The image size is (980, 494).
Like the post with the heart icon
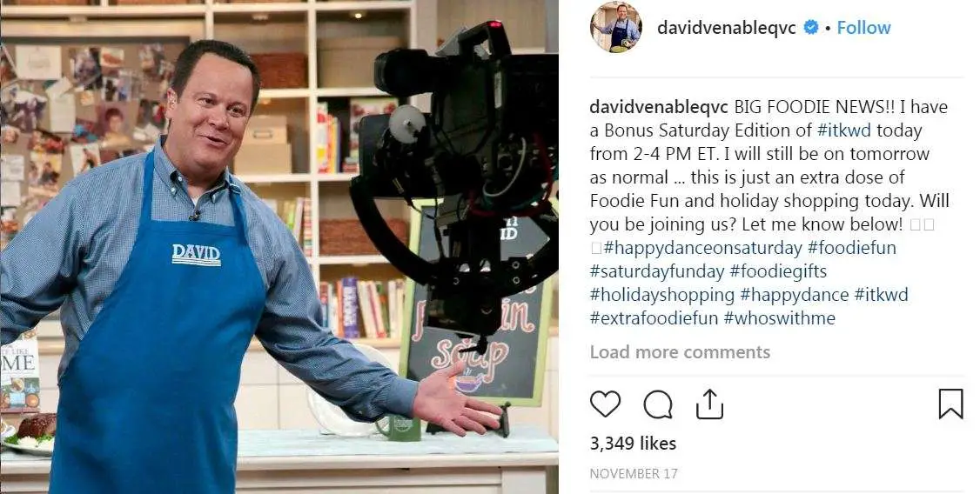coord(605,404)
